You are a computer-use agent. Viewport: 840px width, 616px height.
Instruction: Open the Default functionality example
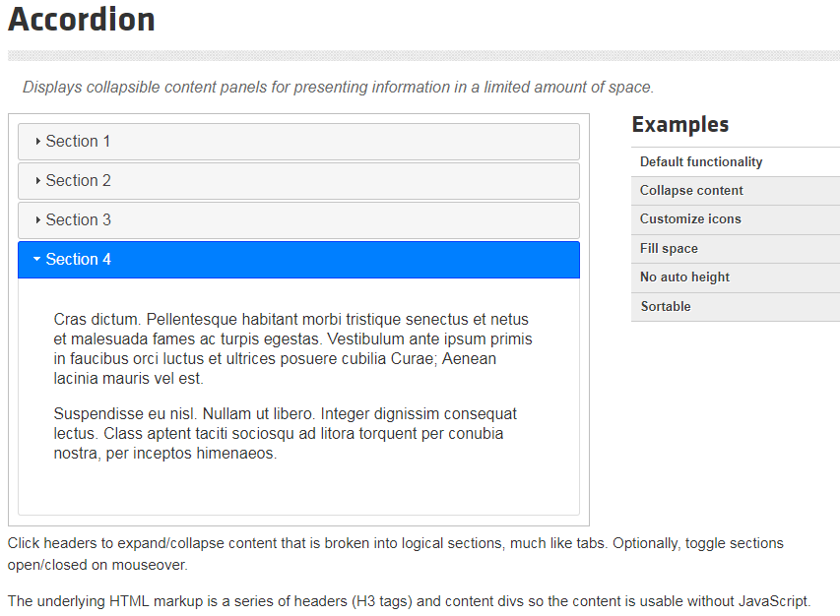coord(736,161)
